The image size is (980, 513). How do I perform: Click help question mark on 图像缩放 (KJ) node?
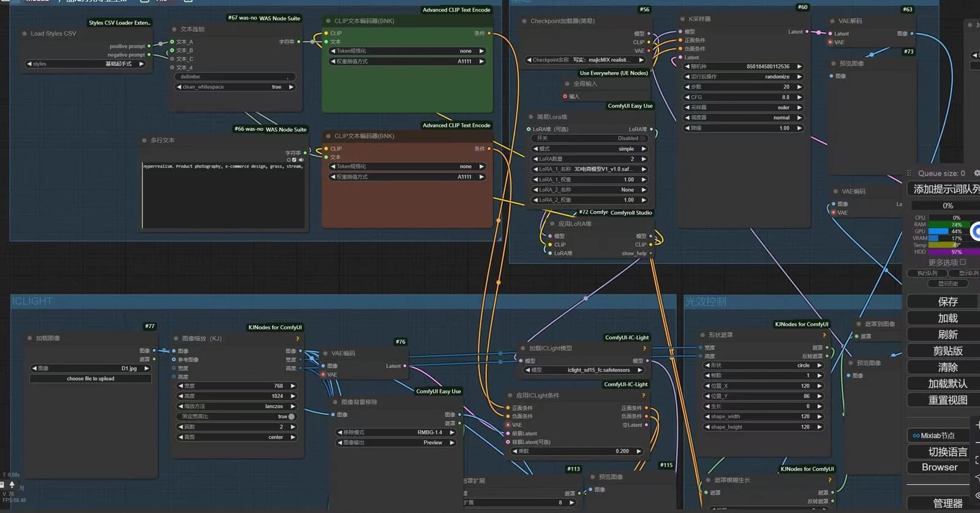(x=298, y=339)
